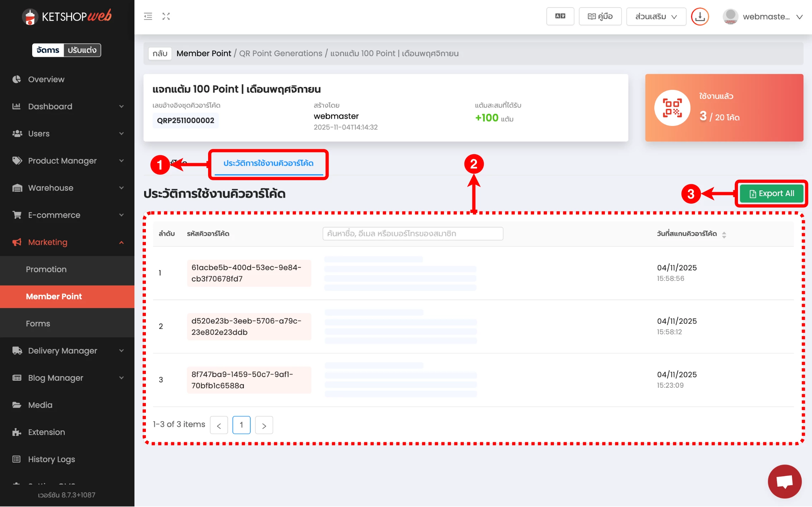This screenshot has height=507, width=812.
Task: Open the Media section in sidebar
Action: pyautogui.click(x=40, y=405)
